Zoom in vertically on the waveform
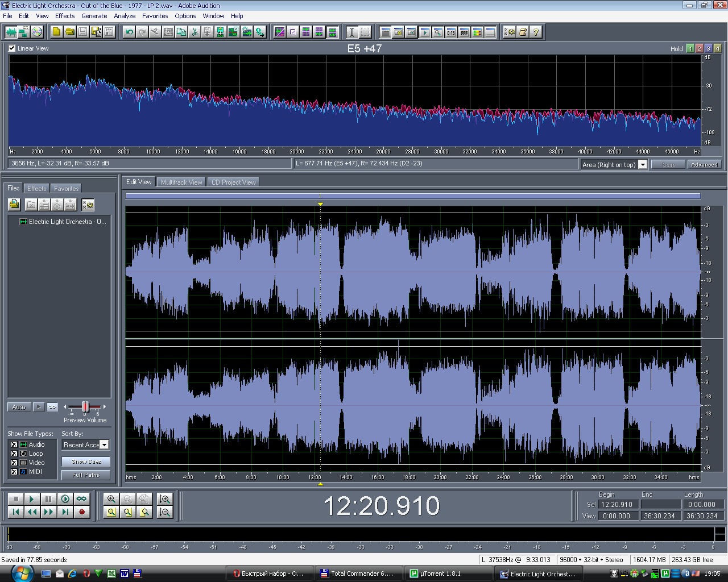 coord(165,499)
